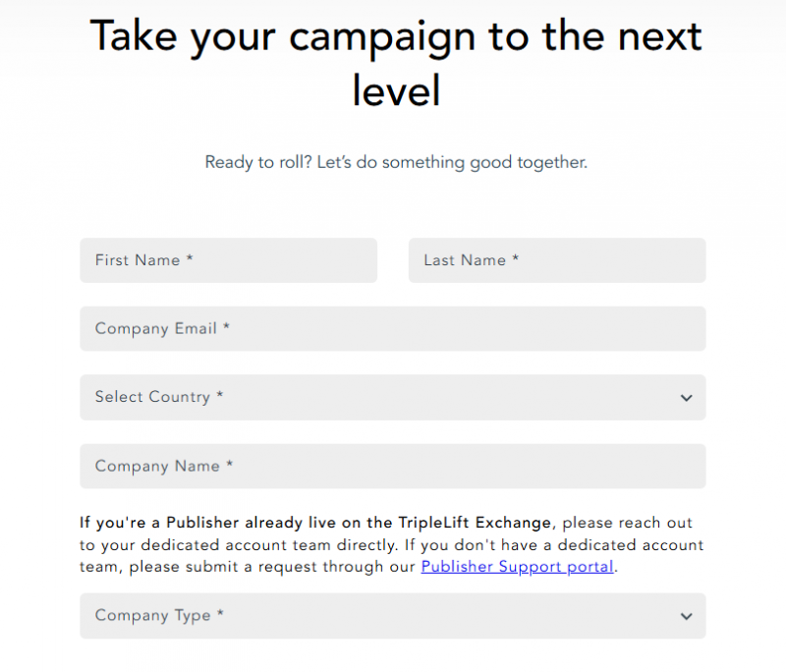Click the Select Country field label area
The image size is (786, 672).
pos(159,397)
